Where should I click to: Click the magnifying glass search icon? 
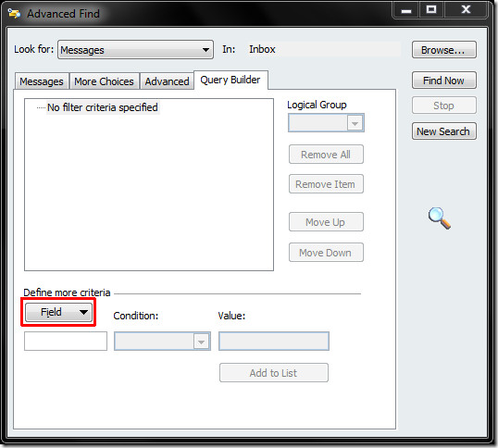click(x=440, y=218)
